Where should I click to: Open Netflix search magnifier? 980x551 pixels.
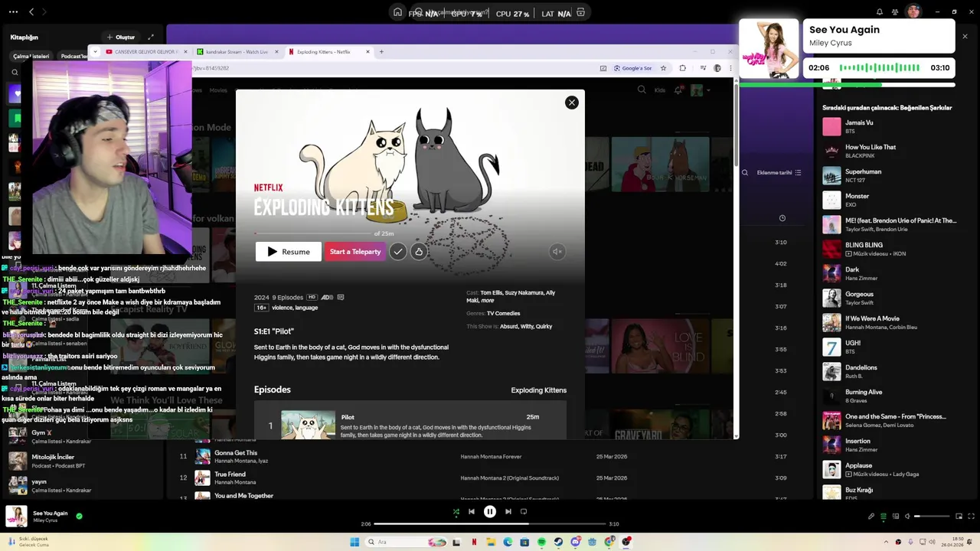pyautogui.click(x=642, y=90)
